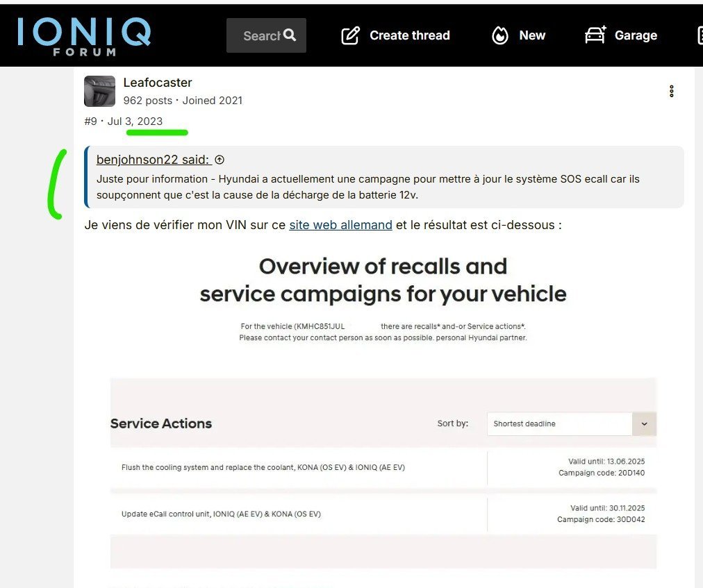This screenshot has height=588, width=703.
Task: Click the Create thread pencil icon
Action: [x=351, y=35]
